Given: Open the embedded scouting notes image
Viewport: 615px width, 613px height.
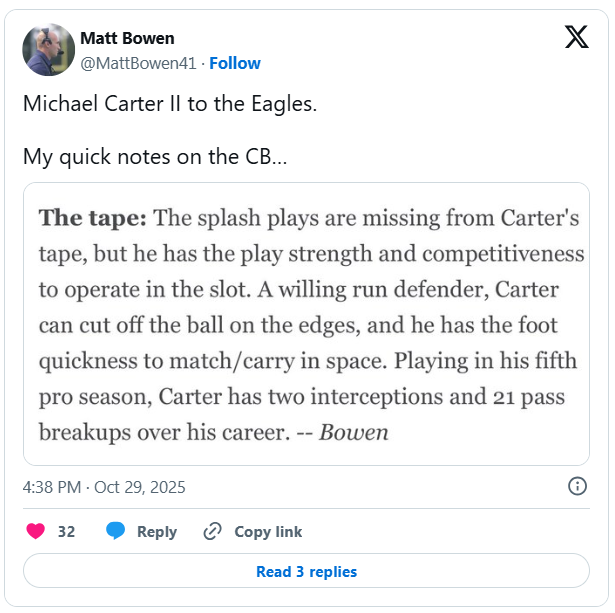Looking at the screenshot, I should (x=306, y=323).
